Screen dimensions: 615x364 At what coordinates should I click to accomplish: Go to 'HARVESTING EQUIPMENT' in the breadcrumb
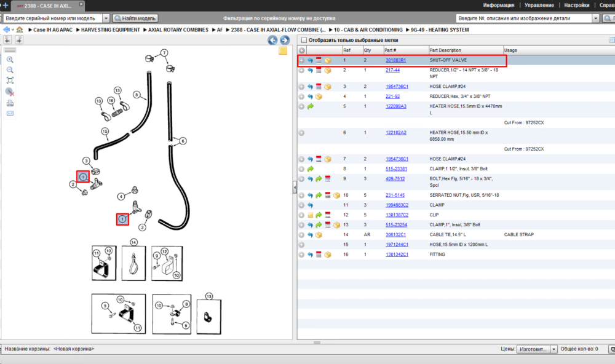click(111, 30)
